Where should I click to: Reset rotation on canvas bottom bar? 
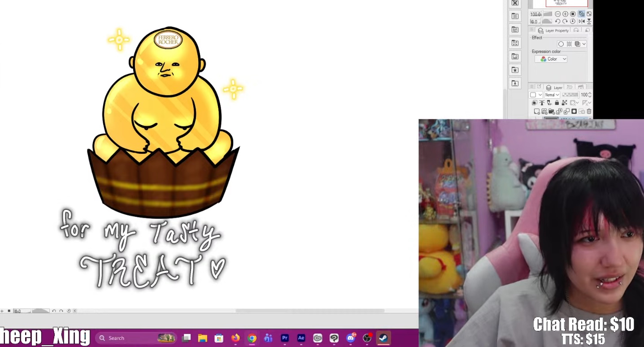pyautogui.click(x=69, y=311)
